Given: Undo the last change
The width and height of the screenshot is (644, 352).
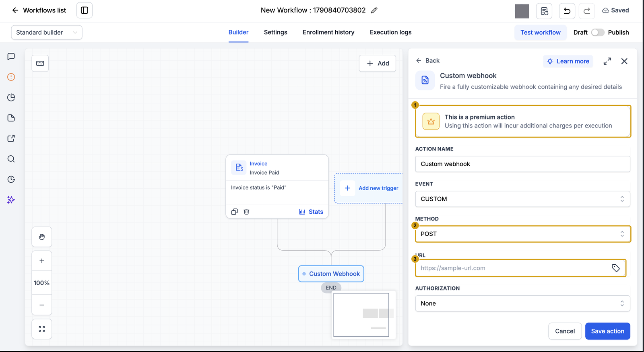Looking at the screenshot, I should click(567, 11).
